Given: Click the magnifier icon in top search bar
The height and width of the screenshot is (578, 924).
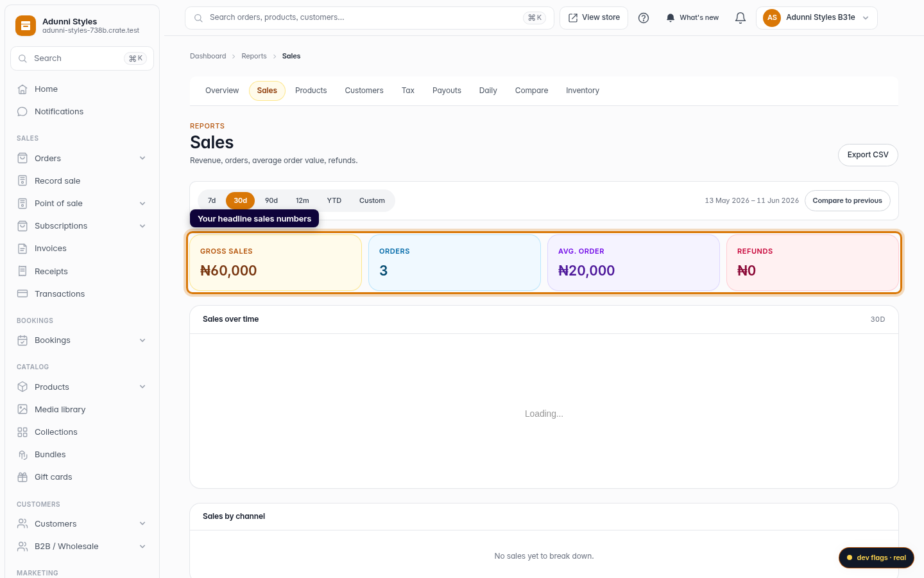Looking at the screenshot, I should click(198, 18).
